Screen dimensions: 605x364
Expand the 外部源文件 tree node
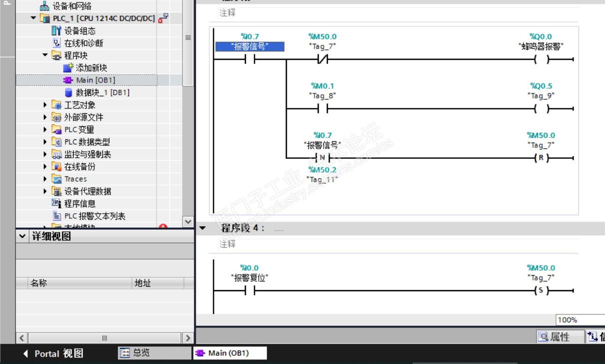[45, 117]
